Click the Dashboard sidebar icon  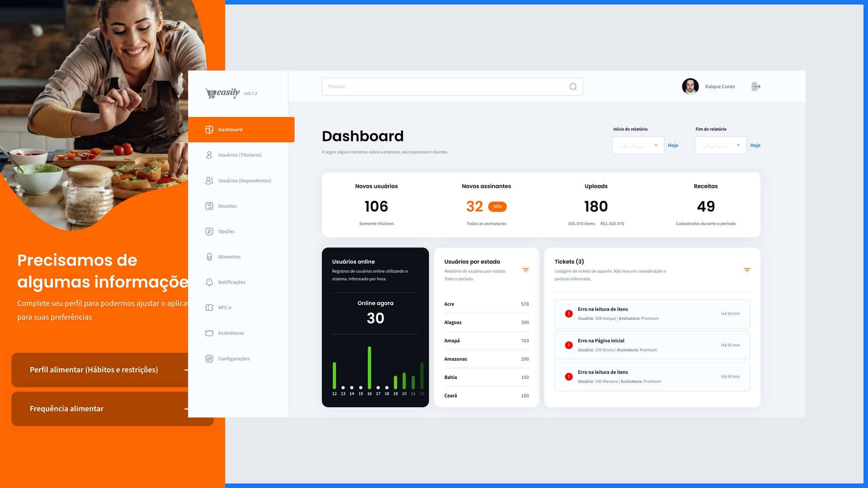click(x=209, y=129)
